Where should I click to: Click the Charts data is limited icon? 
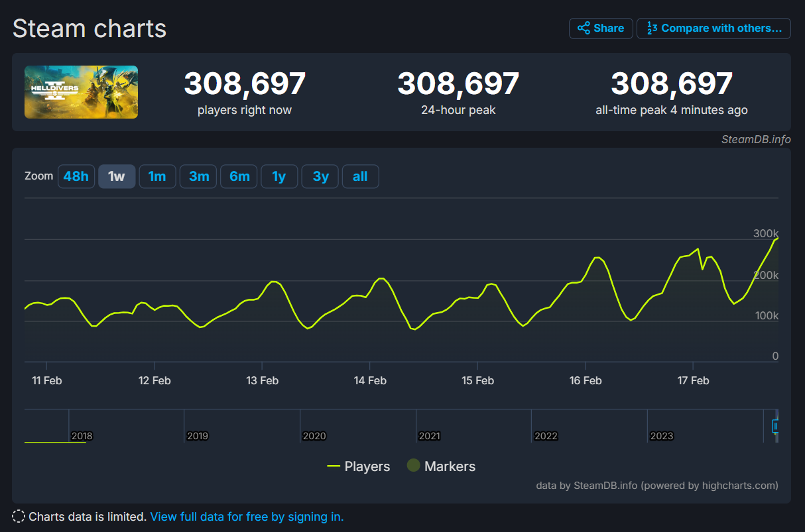[19, 517]
